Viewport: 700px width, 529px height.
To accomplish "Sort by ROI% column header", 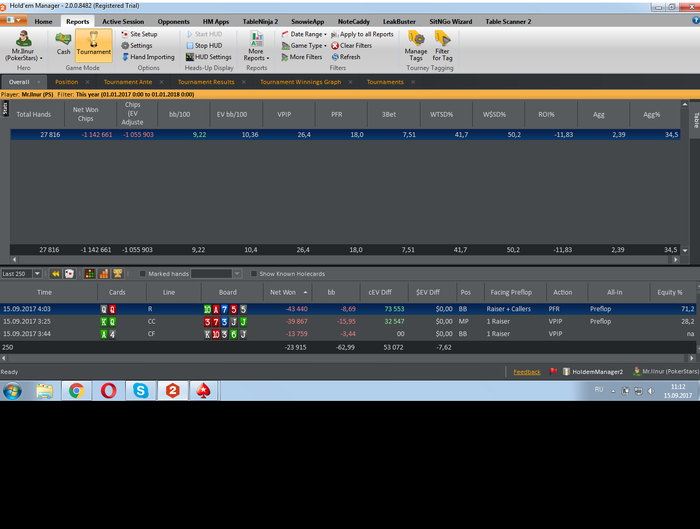I will (546, 114).
